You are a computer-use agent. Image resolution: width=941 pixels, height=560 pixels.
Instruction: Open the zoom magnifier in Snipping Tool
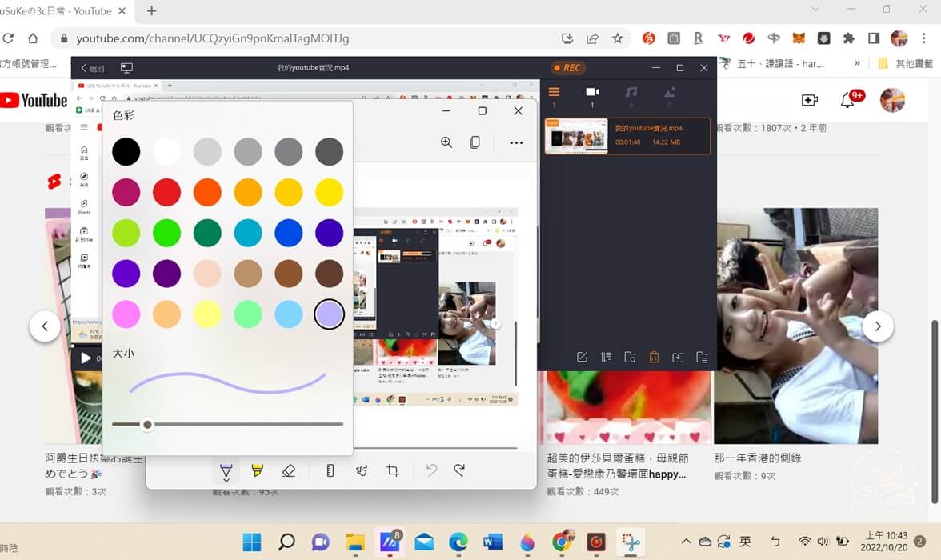(x=446, y=142)
